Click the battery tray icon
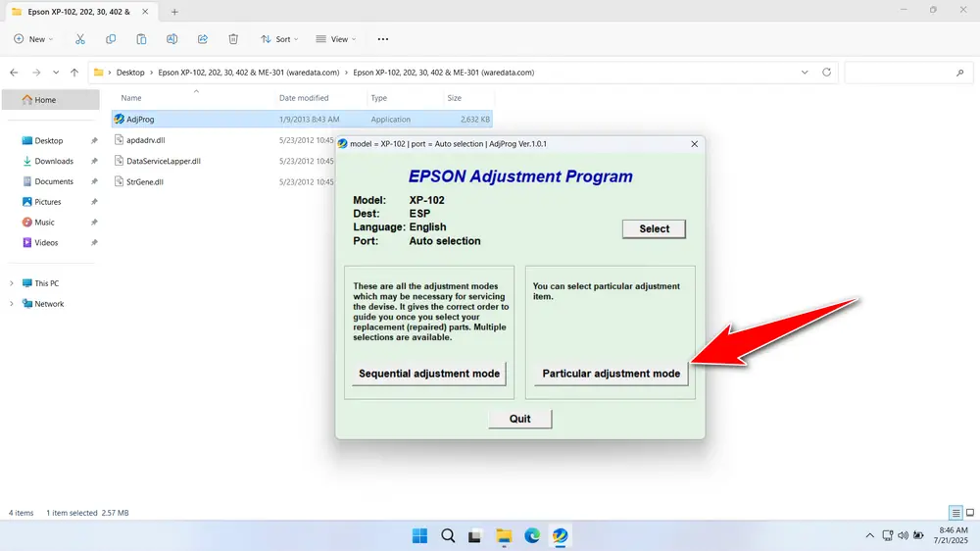This screenshot has width=980, height=551. click(918, 535)
